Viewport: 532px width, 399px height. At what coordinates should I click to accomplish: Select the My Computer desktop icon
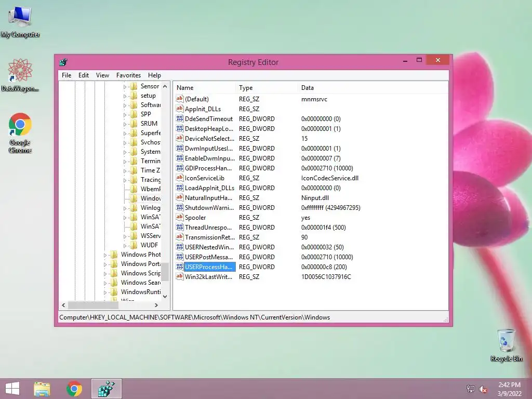point(20,21)
